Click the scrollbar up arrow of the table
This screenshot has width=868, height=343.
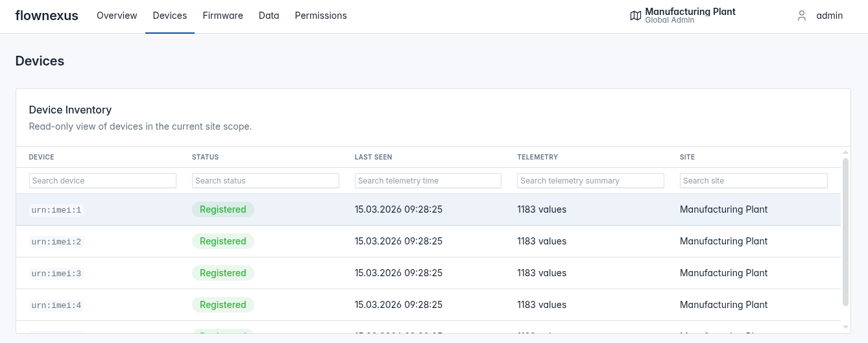[845, 152]
